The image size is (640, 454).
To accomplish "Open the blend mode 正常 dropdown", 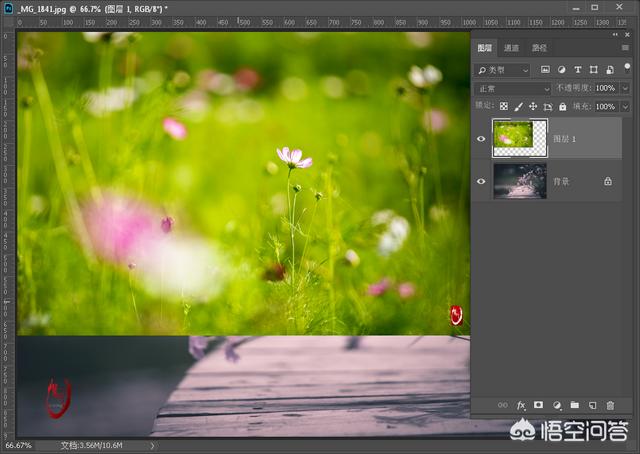I will pyautogui.click(x=513, y=89).
